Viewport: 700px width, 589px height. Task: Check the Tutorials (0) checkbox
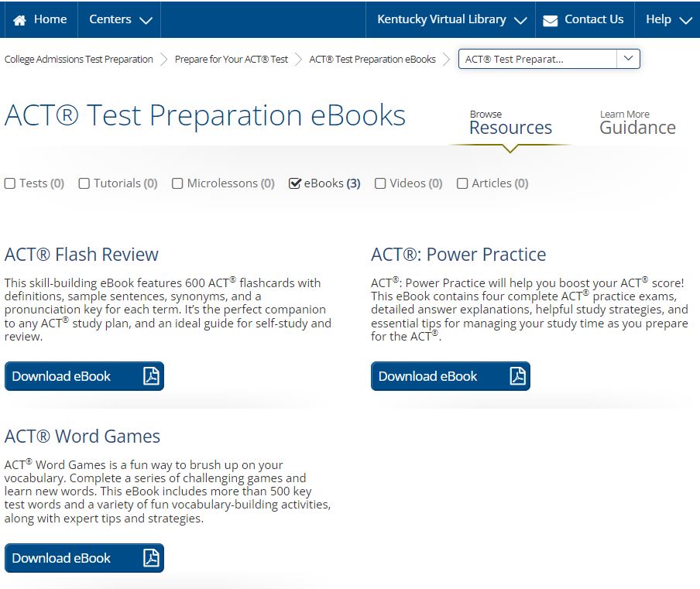pyautogui.click(x=84, y=183)
